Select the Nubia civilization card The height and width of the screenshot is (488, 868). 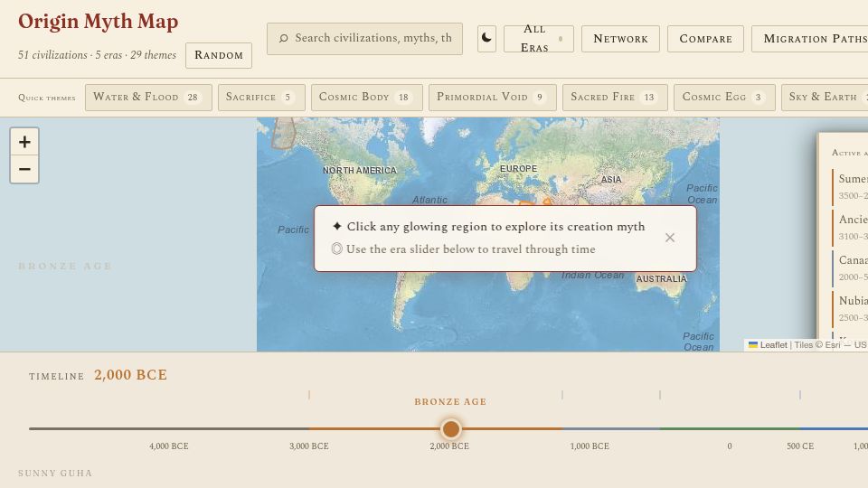[x=850, y=308]
